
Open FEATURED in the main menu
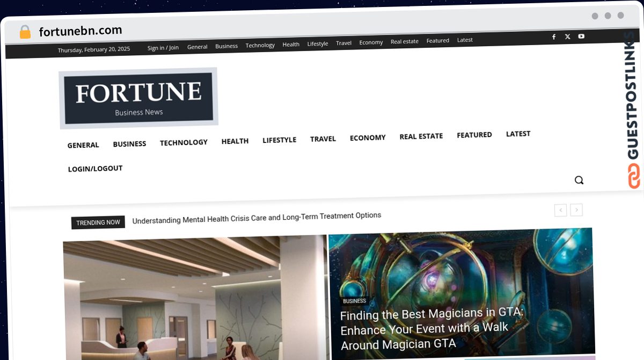coord(474,135)
